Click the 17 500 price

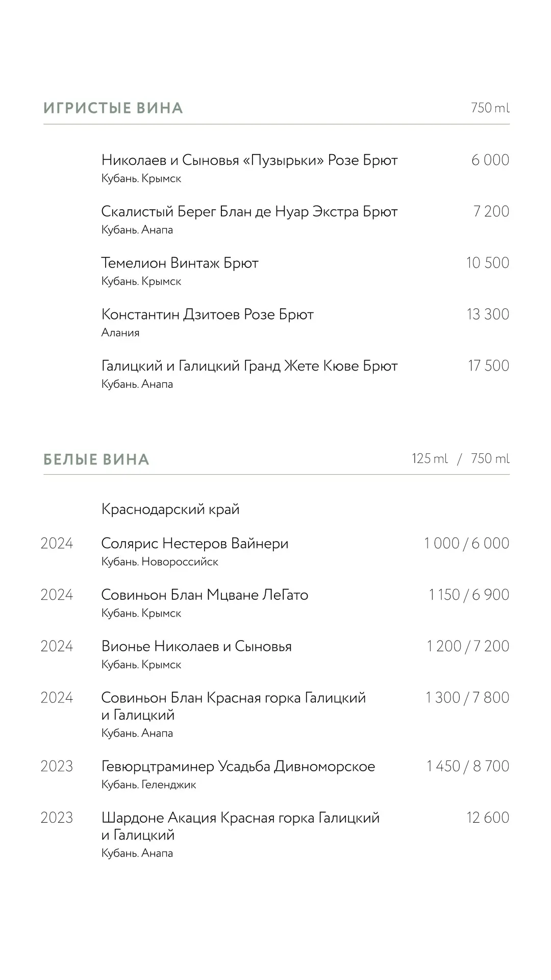click(488, 366)
